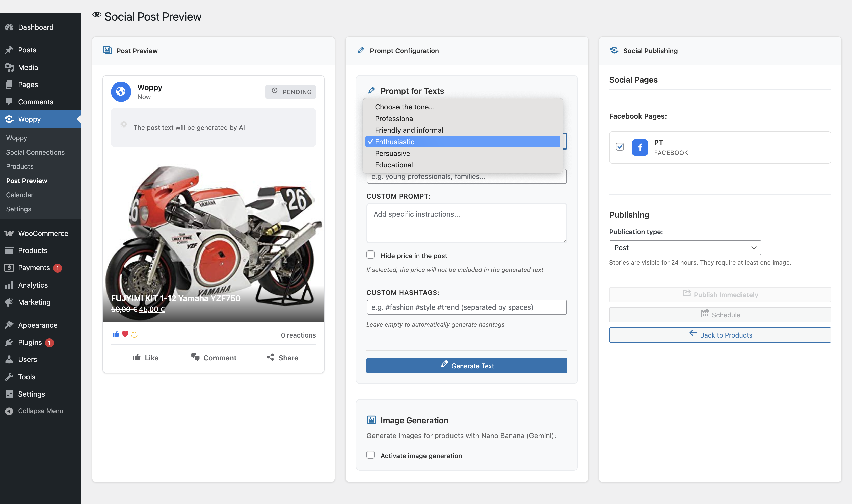Select the Professional tone option
Image resolution: width=852 pixels, height=504 pixels.
[x=463, y=119]
